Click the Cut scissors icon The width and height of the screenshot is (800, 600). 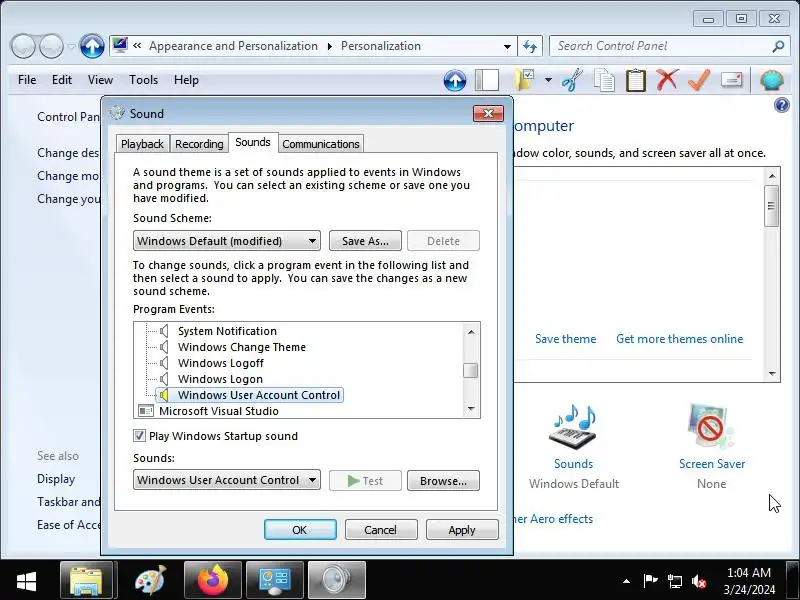pos(572,80)
